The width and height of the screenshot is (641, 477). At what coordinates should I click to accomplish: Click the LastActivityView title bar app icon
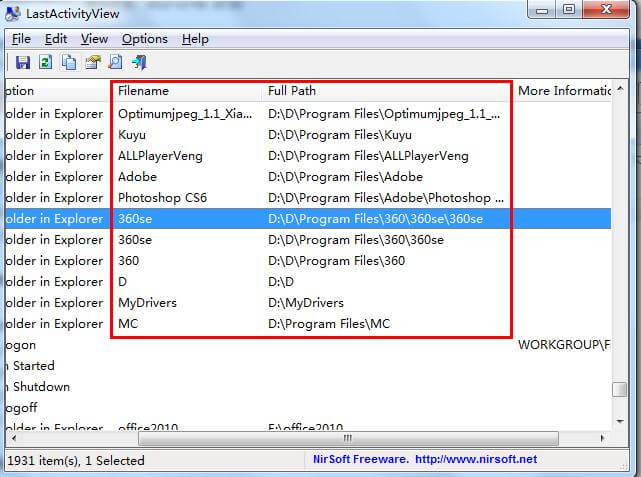point(13,13)
